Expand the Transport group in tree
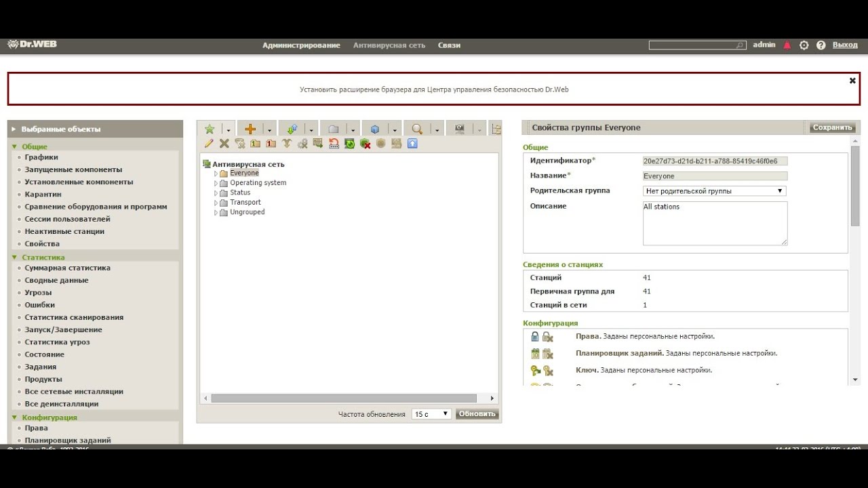 (x=216, y=203)
